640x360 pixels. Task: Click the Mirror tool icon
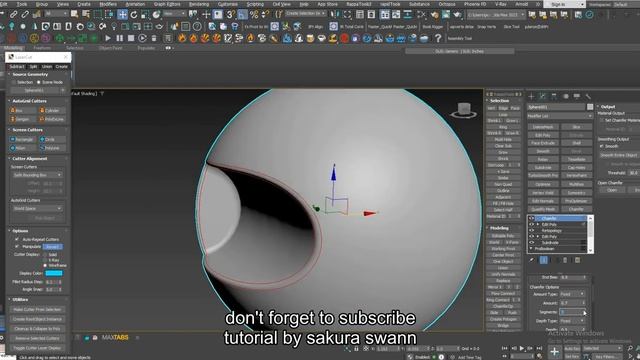pos(335,15)
